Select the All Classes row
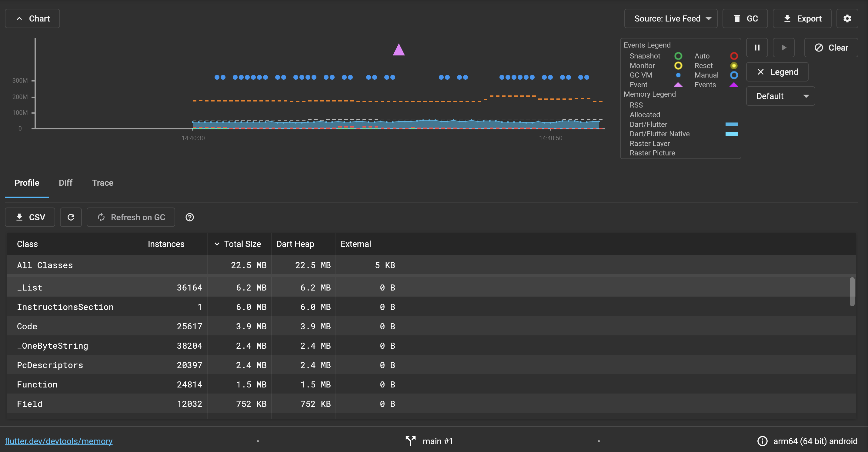 (x=431, y=265)
